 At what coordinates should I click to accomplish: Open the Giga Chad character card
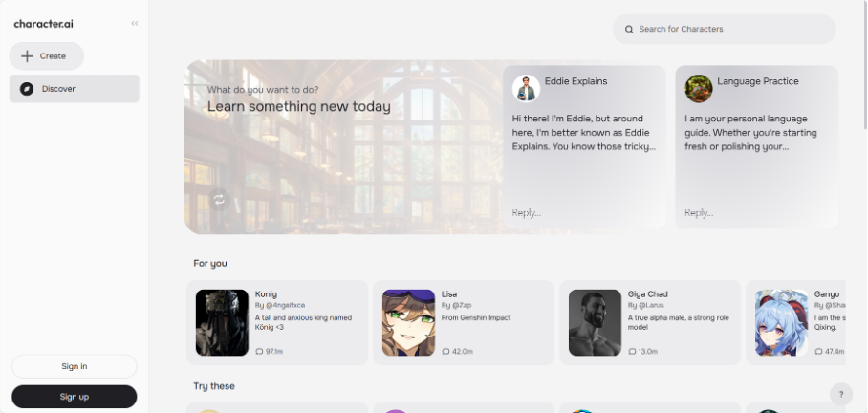click(x=650, y=323)
